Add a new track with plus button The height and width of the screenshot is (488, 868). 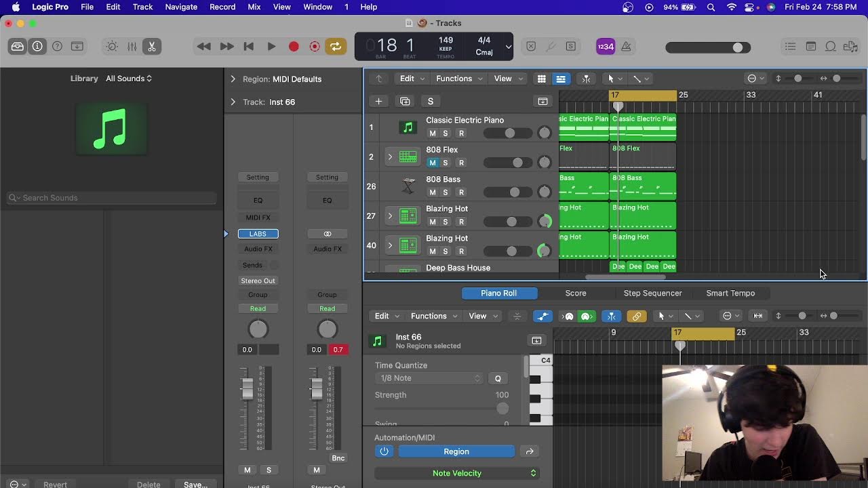(x=378, y=102)
